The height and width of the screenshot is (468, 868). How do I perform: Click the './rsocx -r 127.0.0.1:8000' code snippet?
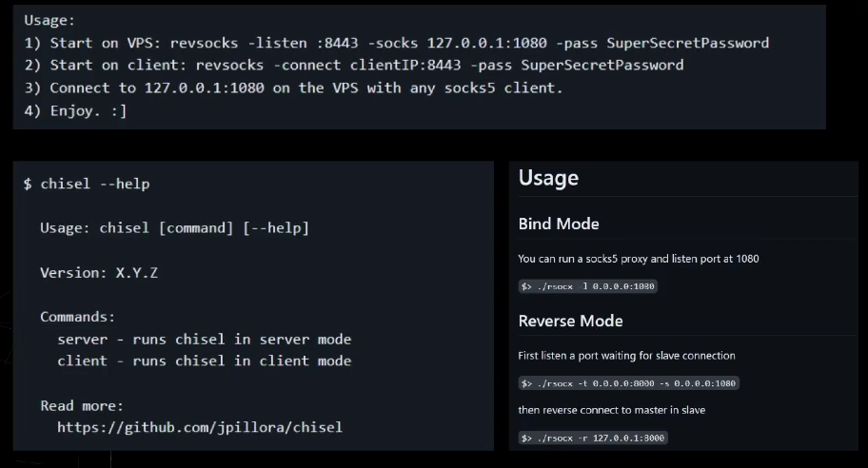pyautogui.click(x=593, y=439)
